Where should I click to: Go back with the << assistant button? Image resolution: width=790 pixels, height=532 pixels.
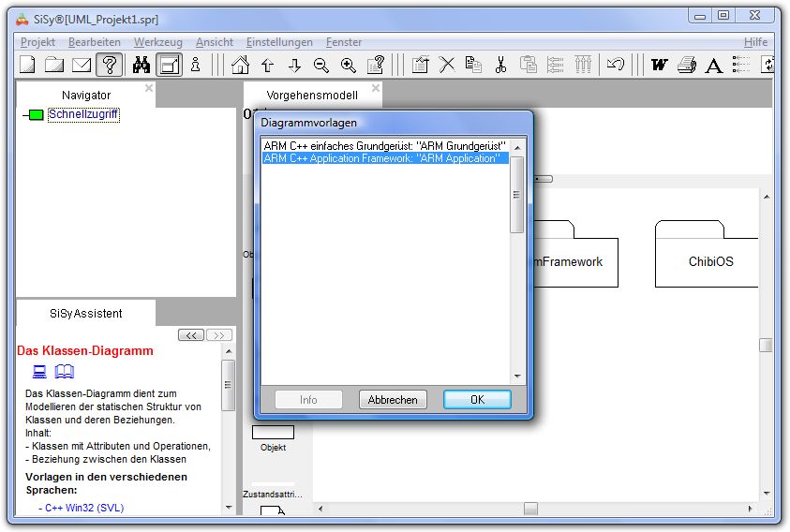click(191, 335)
